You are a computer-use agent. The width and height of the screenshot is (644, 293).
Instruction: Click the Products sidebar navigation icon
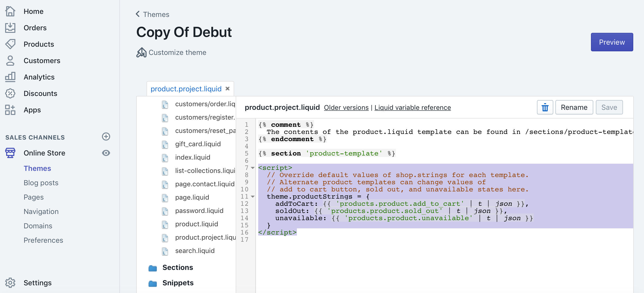click(x=10, y=44)
